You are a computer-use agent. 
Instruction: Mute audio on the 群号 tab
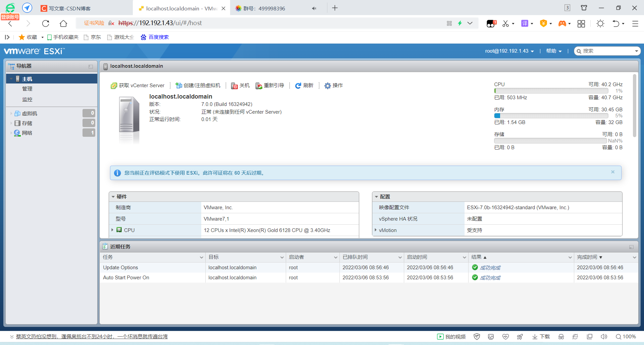tap(314, 8)
